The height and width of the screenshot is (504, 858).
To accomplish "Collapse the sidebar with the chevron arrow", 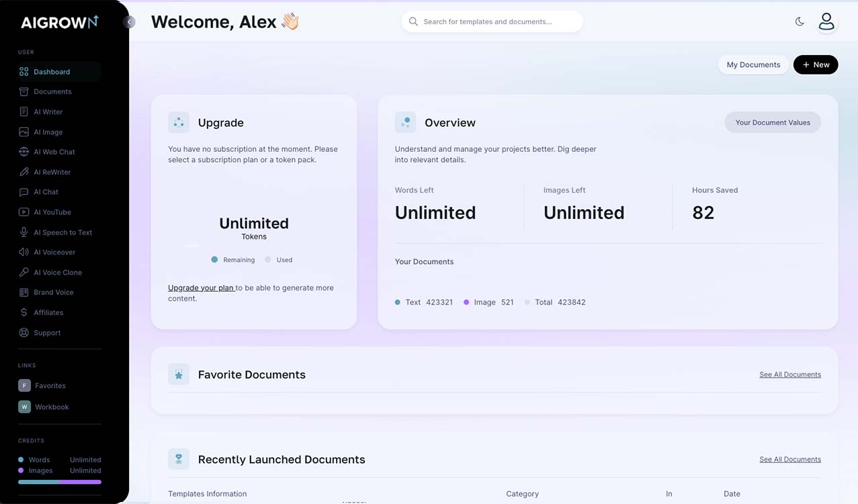I will [129, 22].
